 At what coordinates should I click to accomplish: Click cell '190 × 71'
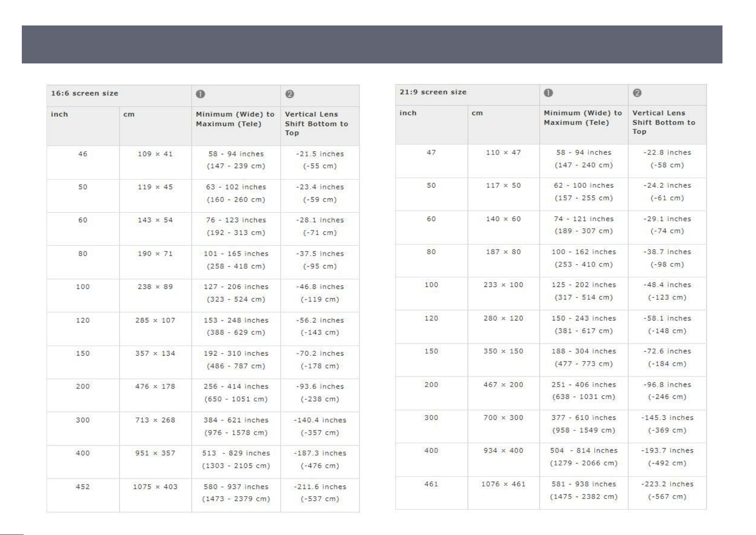155,254
